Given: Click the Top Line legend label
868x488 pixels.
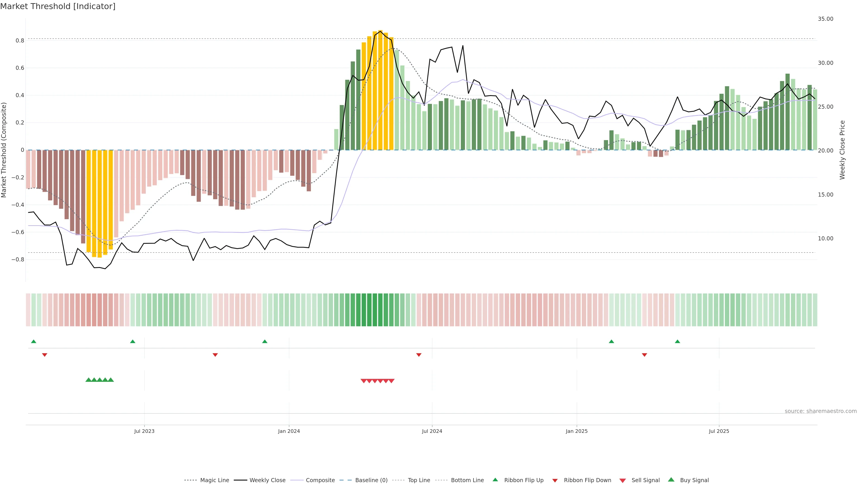Looking at the screenshot, I should [419, 480].
